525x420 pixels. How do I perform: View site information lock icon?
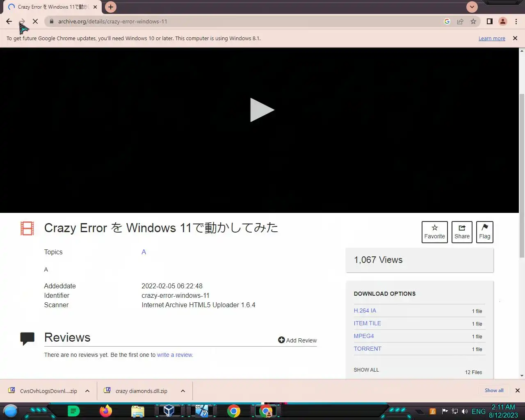point(51,21)
